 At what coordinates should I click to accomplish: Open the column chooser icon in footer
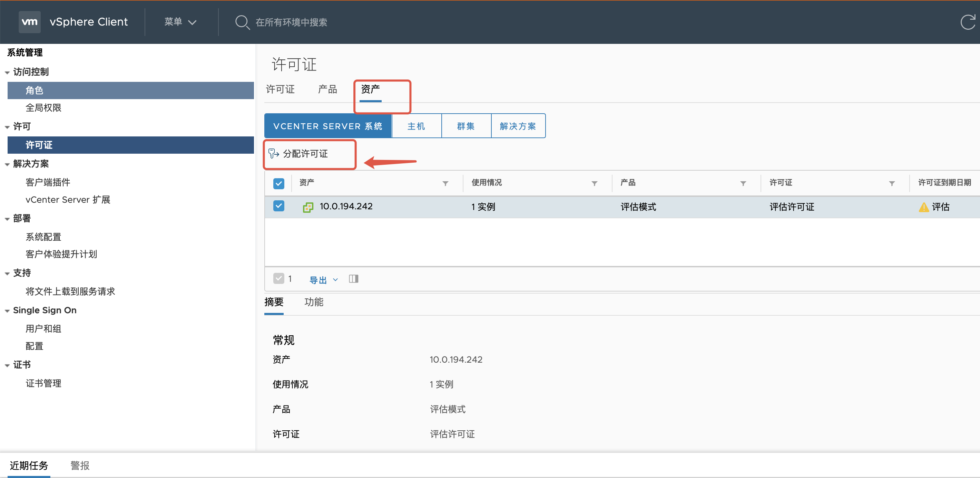[x=353, y=279]
